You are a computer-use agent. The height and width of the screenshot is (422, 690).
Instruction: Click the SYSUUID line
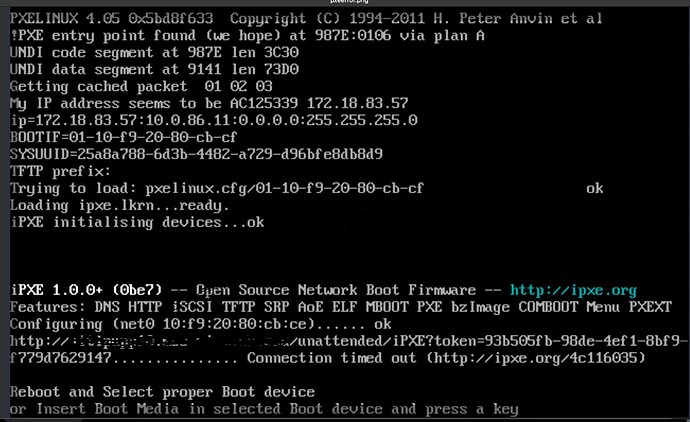pyautogui.click(x=196, y=154)
